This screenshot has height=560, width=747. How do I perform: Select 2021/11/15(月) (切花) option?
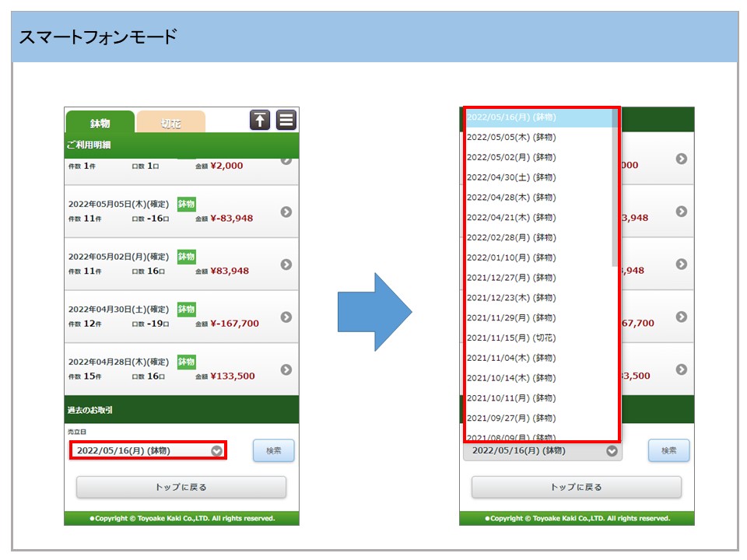(x=511, y=338)
